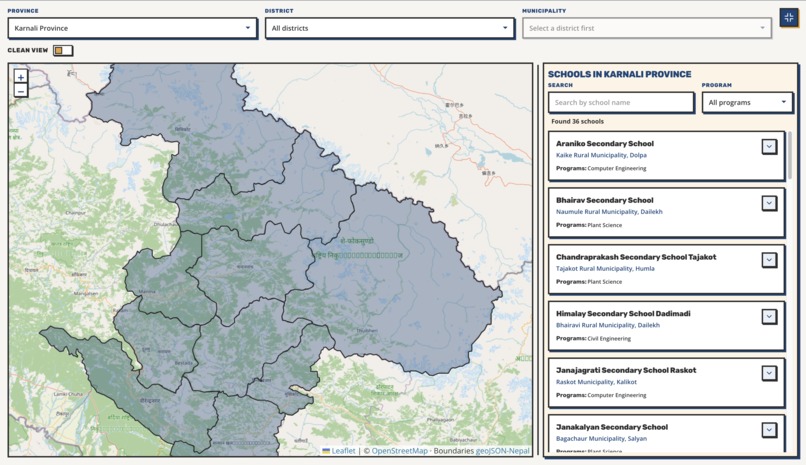The width and height of the screenshot is (806, 465).
Task: Select Janajagrati Secondary School Raskot title
Action: [626, 370]
